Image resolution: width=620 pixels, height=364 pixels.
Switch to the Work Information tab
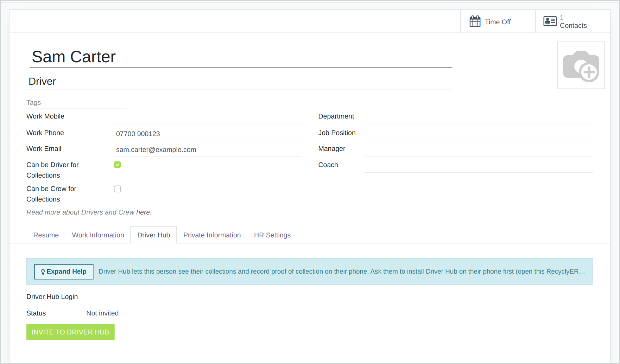(x=98, y=235)
